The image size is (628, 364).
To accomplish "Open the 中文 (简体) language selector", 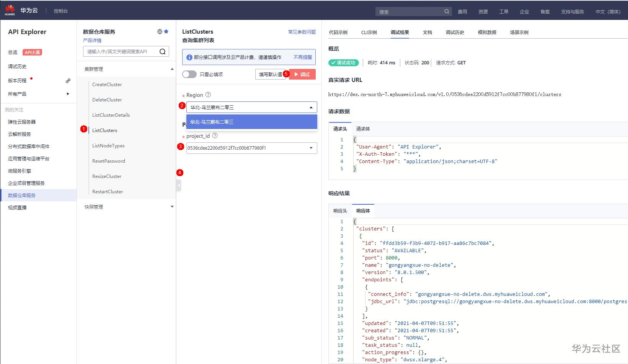I will coord(608,12).
